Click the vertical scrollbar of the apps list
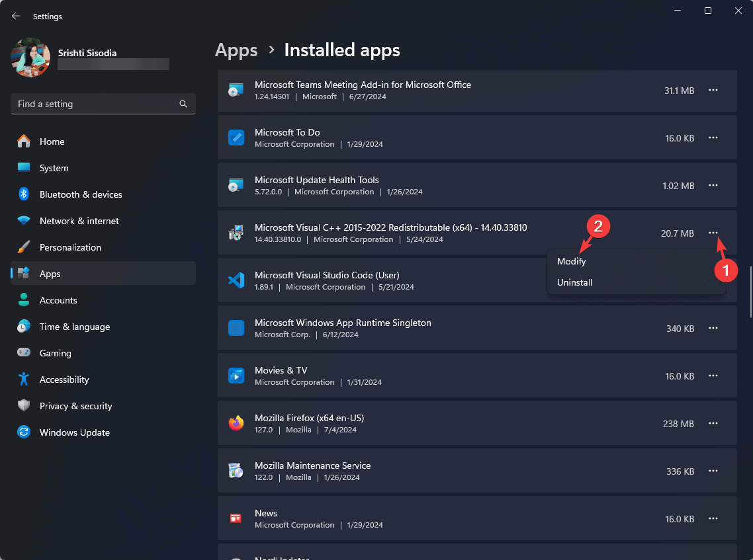 (750, 291)
